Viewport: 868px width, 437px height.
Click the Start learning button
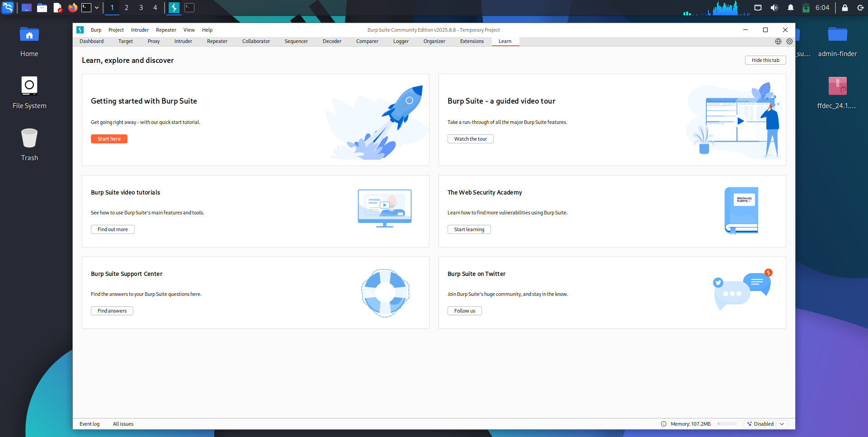(x=469, y=229)
